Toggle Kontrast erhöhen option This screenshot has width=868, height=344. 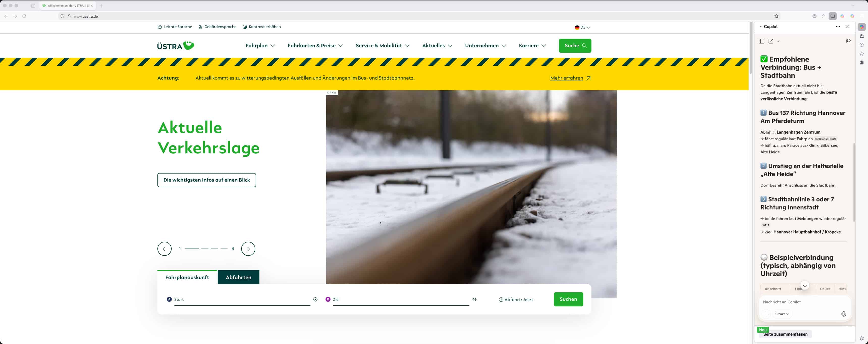tap(261, 27)
